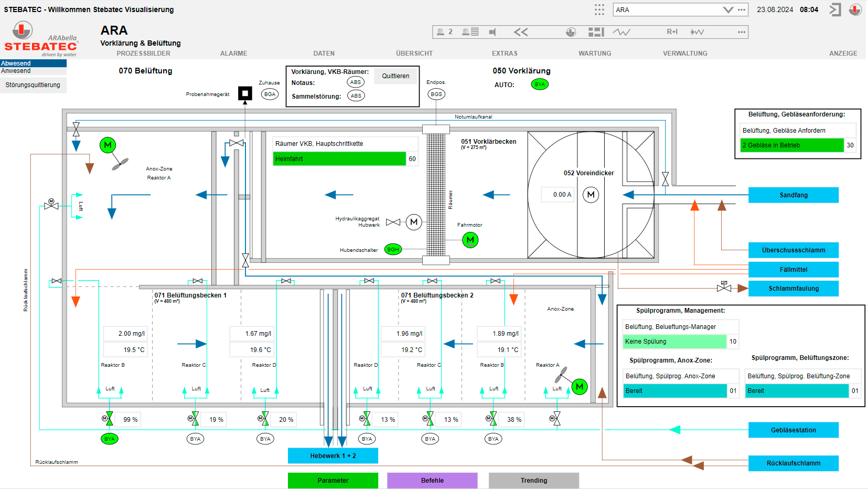Image resolution: width=868 pixels, height=489 pixels.
Task: Open the ALARME menu tab
Action: pyautogui.click(x=233, y=54)
